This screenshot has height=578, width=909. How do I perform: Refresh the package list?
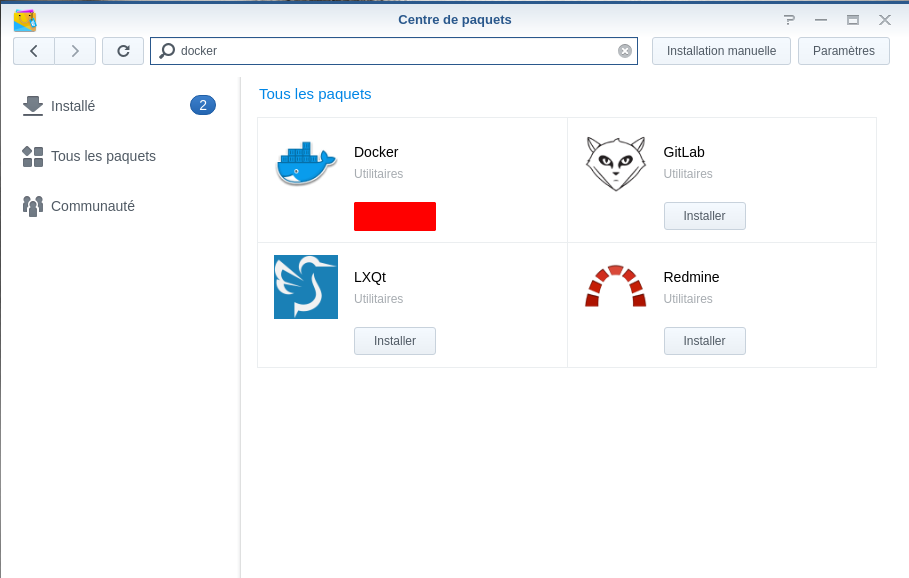click(x=123, y=51)
